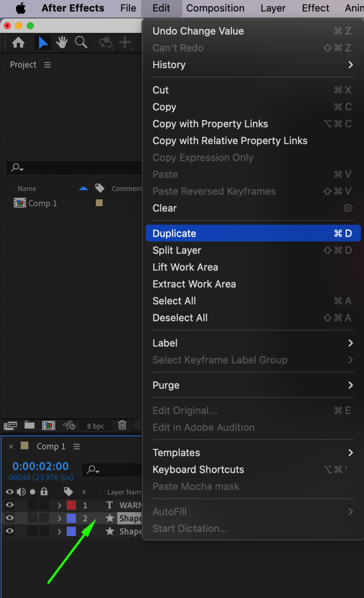Toggle visibility of layer 2 Shape layer
Image resolution: width=364 pixels, height=598 pixels.
pyautogui.click(x=9, y=518)
